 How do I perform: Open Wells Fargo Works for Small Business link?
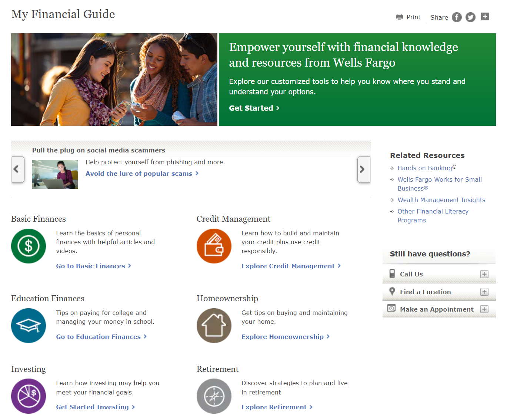coord(440,184)
